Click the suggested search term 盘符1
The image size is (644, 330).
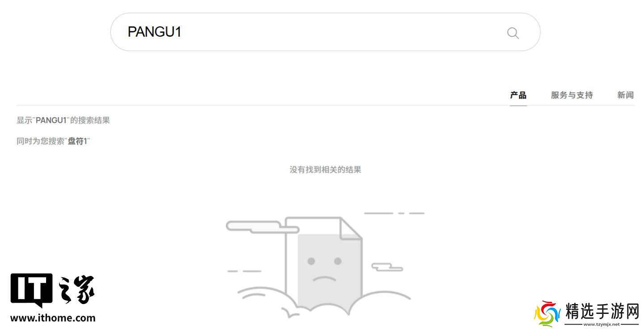click(x=77, y=141)
